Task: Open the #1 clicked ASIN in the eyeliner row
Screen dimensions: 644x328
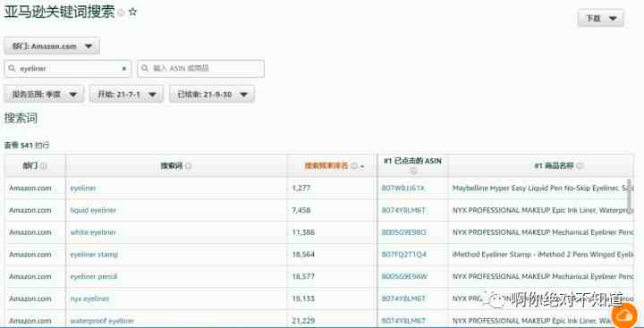Action: click(402, 188)
